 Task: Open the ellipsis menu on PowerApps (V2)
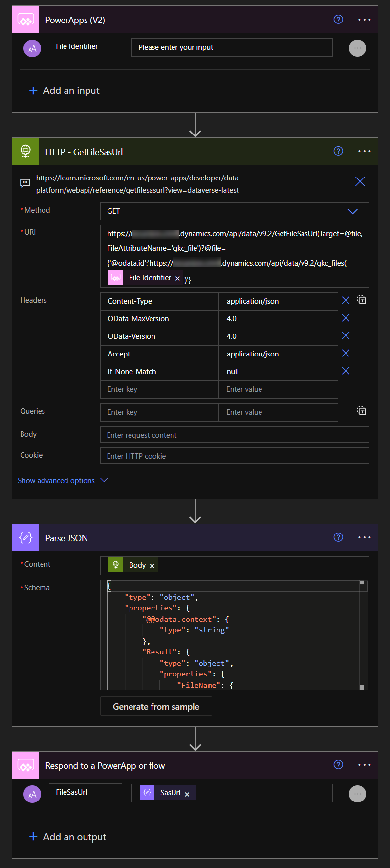tap(365, 19)
